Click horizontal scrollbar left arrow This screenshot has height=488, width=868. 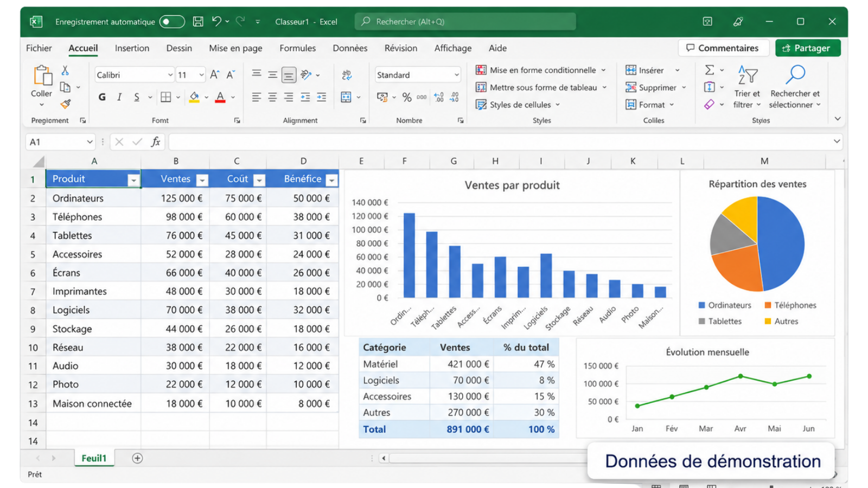(x=384, y=458)
